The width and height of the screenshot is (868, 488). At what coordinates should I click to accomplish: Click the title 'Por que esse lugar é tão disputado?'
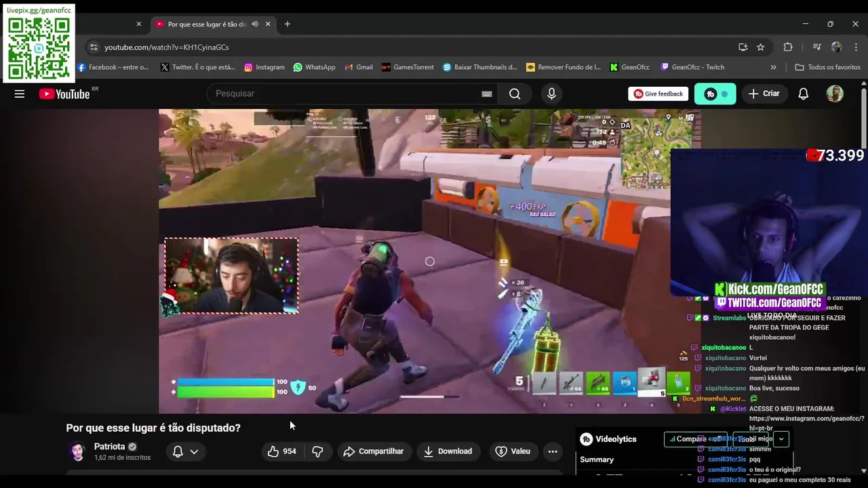tap(153, 428)
